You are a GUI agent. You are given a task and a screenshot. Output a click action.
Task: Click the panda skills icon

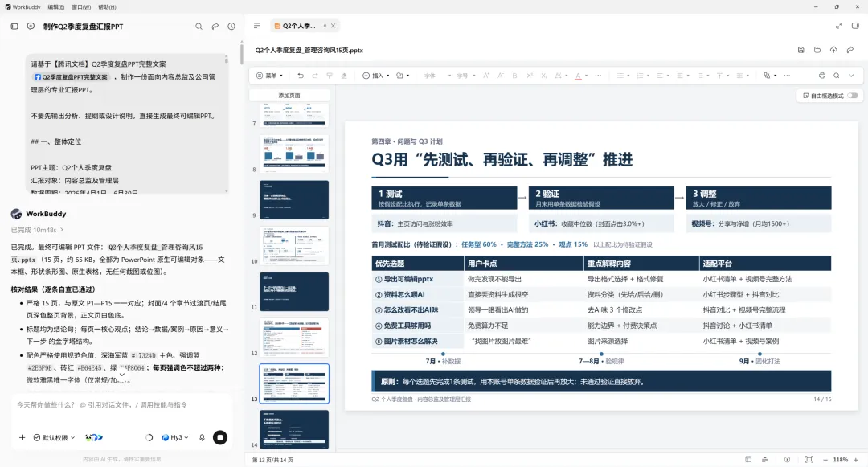point(93,438)
